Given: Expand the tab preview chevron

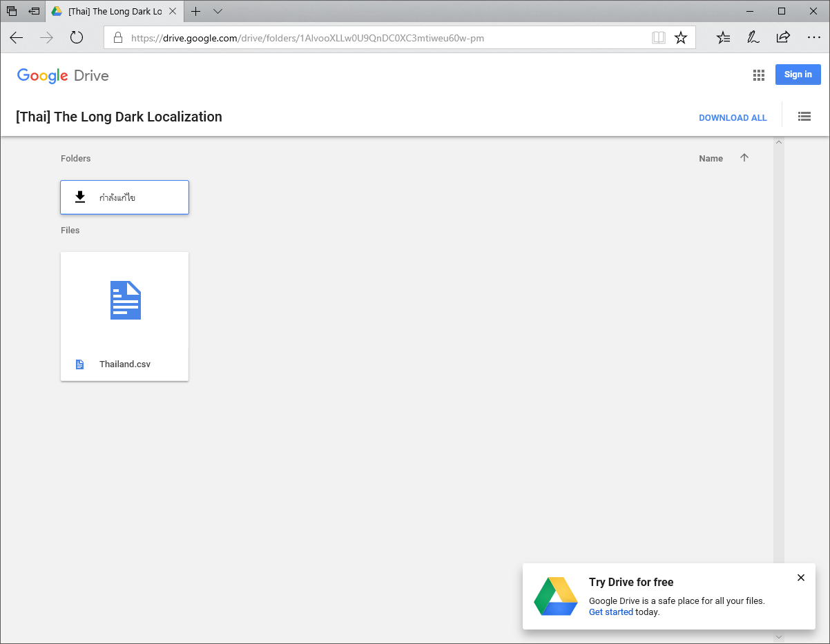Looking at the screenshot, I should pos(218,11).
